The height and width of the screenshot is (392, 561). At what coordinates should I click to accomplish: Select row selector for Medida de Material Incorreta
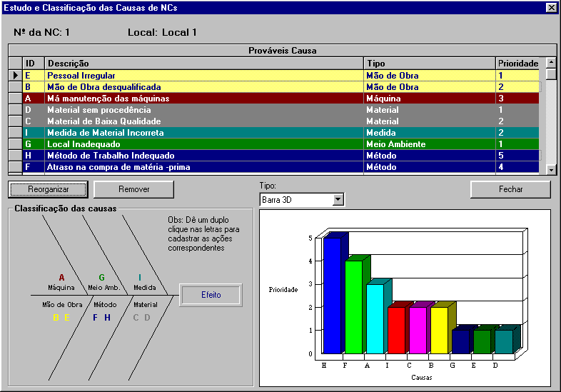pos(16,133)
